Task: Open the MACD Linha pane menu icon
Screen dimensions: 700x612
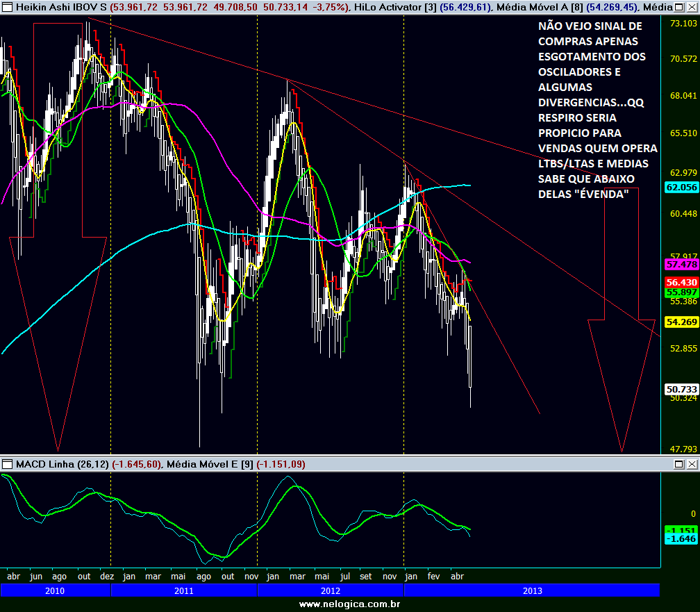Action: click(x=7, y=464)
